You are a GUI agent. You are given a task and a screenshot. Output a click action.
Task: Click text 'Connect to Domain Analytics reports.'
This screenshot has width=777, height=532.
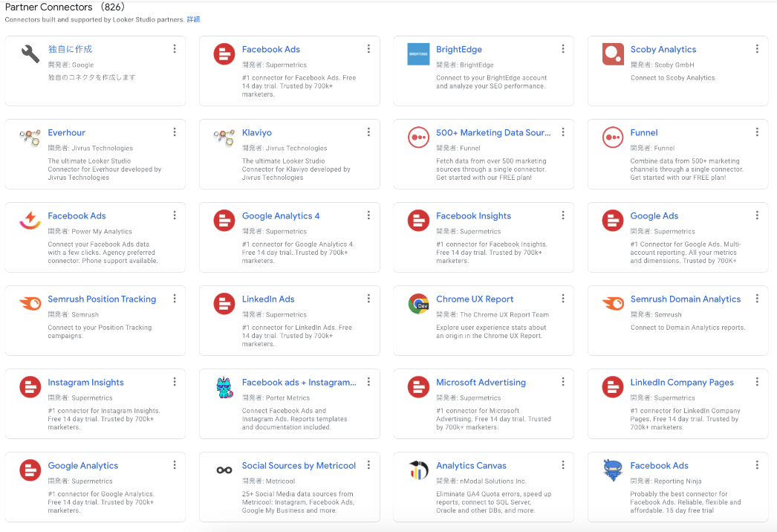[x=688, y=328]
